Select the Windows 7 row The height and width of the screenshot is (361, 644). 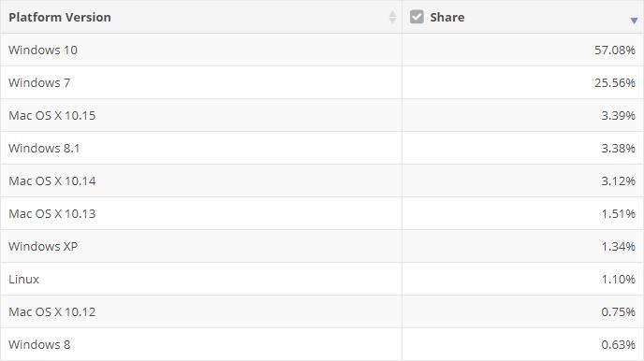point(322,82)
